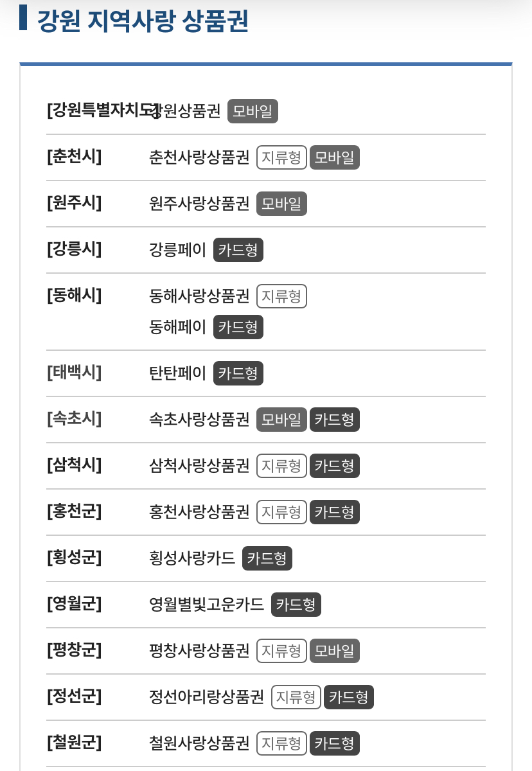
Task: Select 모바일 badge for 속초사랑상품권
Action: point(281,420)
